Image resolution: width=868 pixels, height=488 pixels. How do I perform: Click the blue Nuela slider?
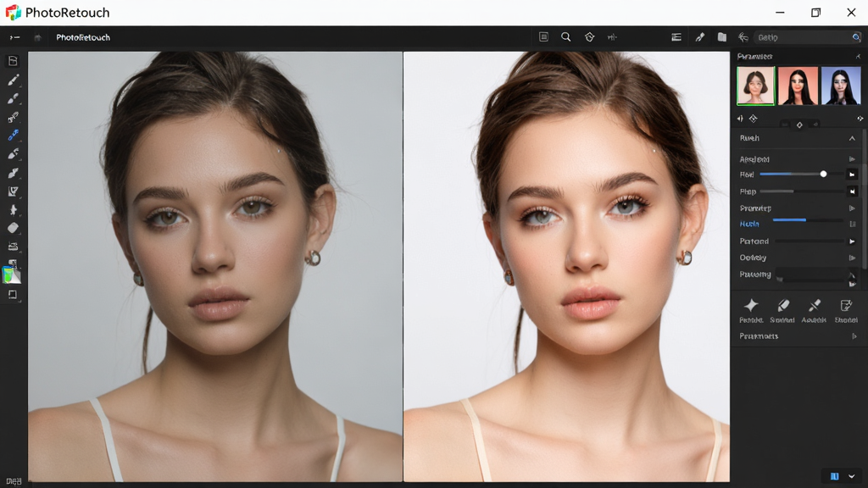click(x=807, y=220)
